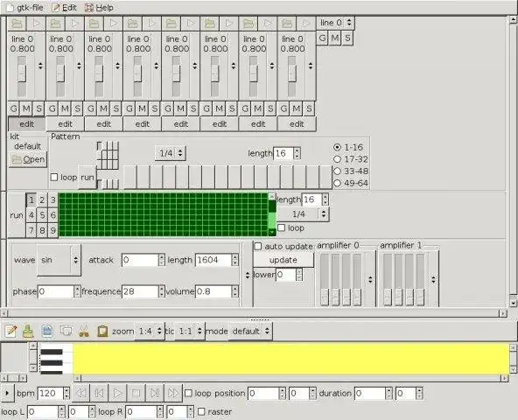Open the top-right line 0 selector
Screen dimensions: 518x420
[x=336, y=23]
